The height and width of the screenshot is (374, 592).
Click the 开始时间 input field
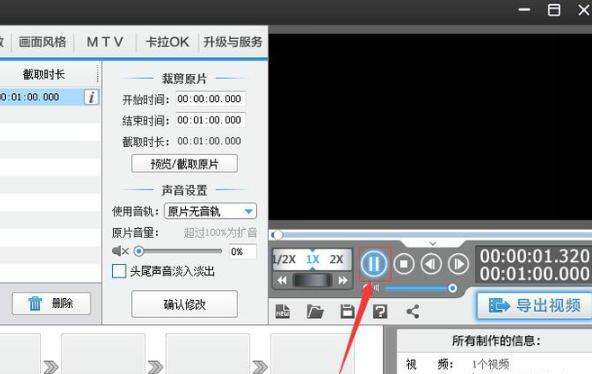coord(210,99)
